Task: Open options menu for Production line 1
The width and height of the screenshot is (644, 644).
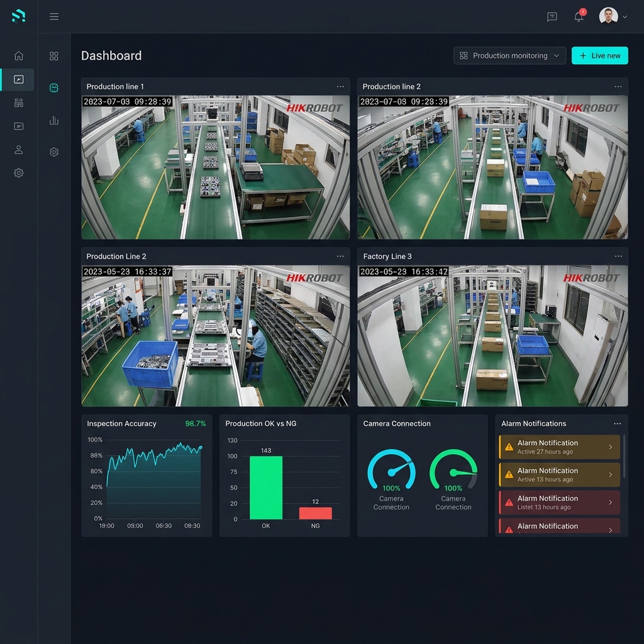Action: 340,87
